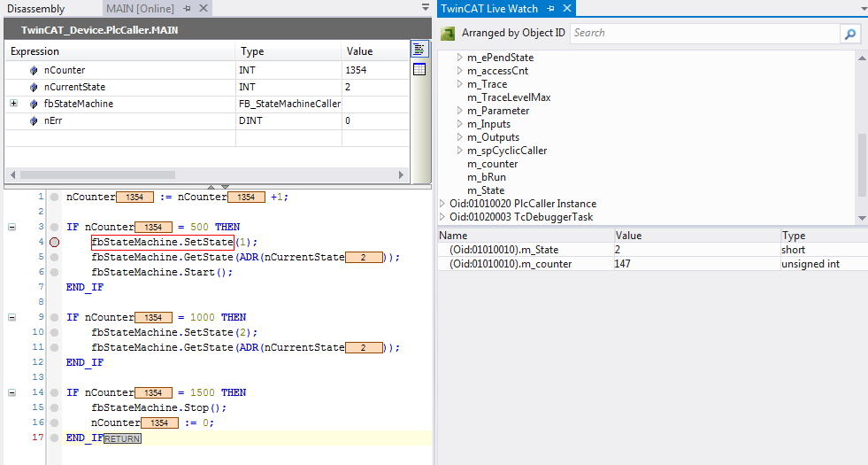The height and width of the screenshot is (465, 868).
Task: Click the fbStateMachine variable icon
Action: [x=34, y=104]
